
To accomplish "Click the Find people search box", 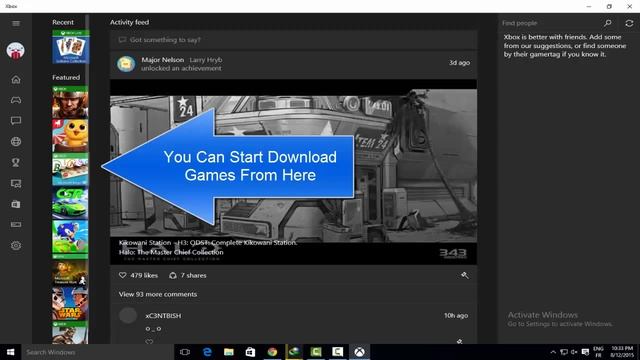I will pos(549,23).
